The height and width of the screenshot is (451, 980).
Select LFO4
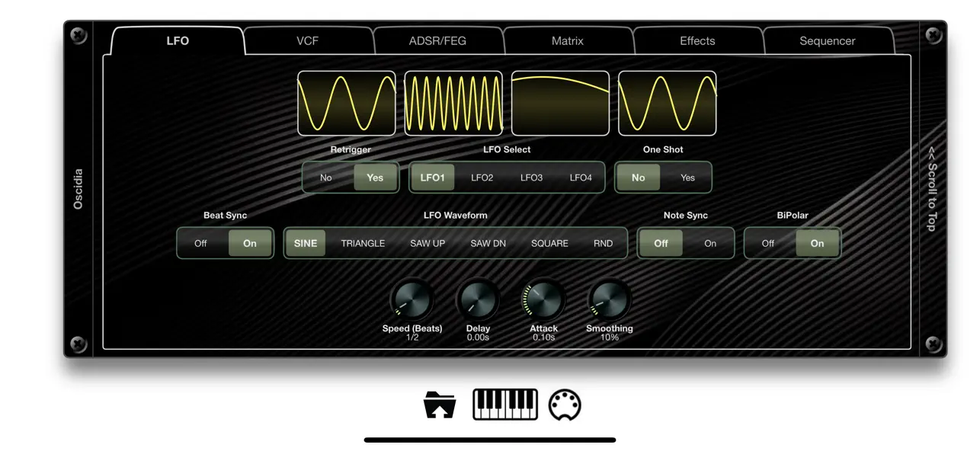581,178
